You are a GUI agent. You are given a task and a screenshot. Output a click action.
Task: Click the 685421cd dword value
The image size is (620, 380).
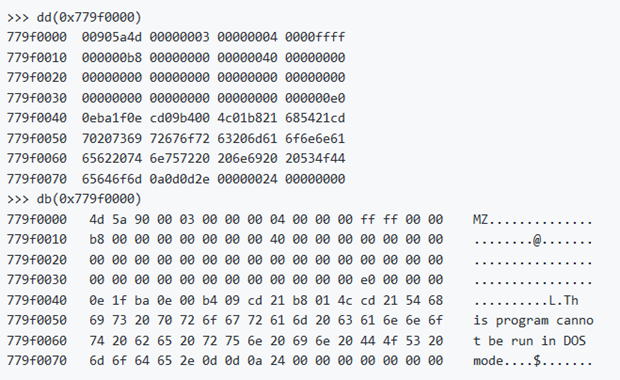pyautogui.click(x=315, y=118)
